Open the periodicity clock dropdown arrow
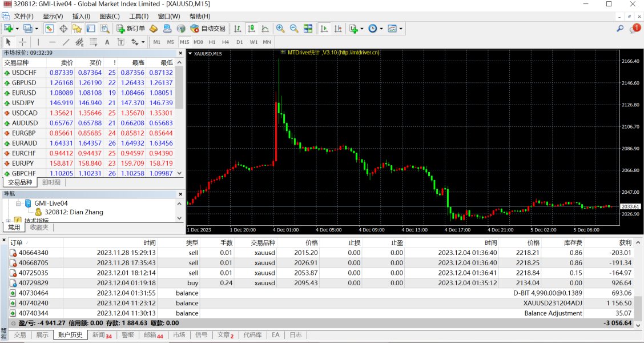This screenshot has width=644, height=343. (x=380, y=28)
